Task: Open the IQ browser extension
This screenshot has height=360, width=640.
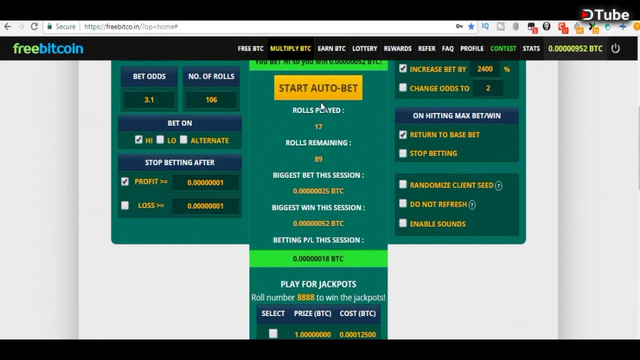Action: [485, 27]
